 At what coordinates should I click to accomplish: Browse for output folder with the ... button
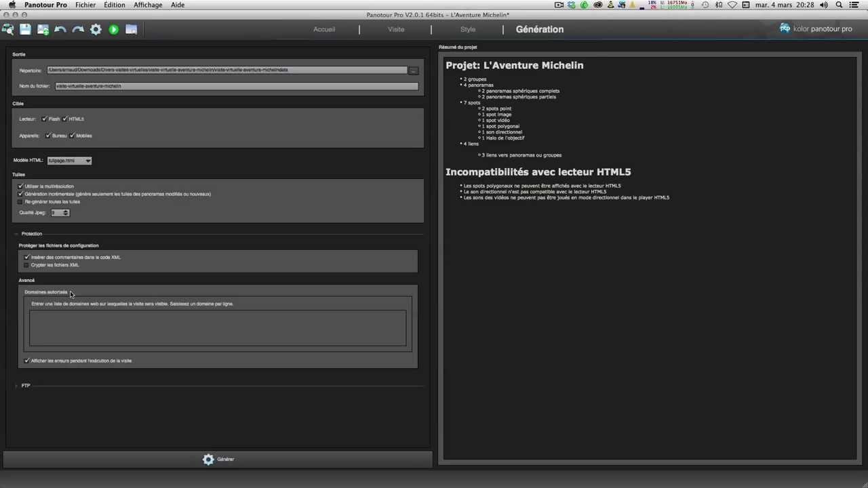click(x=414, y=70)
